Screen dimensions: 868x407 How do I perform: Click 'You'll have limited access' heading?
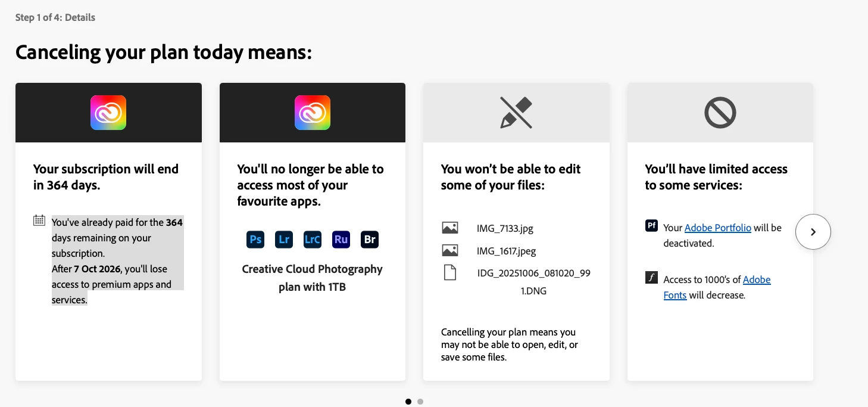click(x=716, y=177)
